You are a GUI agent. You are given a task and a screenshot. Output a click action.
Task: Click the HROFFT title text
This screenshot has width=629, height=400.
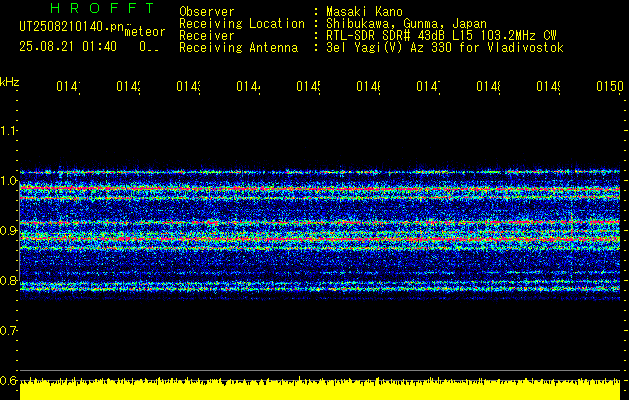(x=102, y=8)
